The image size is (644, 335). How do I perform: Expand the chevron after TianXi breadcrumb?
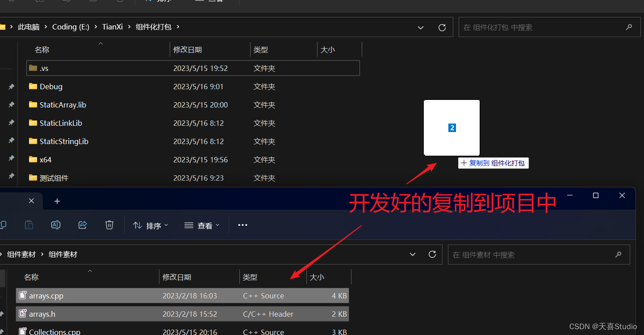pyautogui.click(x=130, y=27)
